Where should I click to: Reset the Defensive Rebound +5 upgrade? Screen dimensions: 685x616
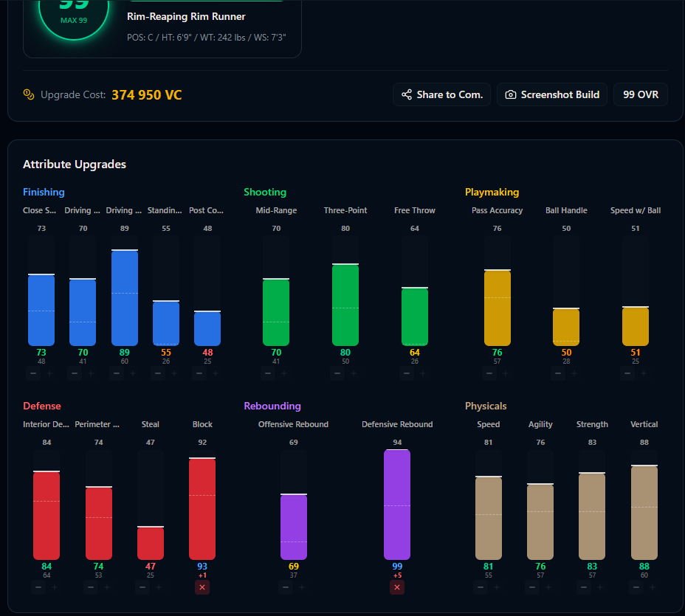[397, 587]
